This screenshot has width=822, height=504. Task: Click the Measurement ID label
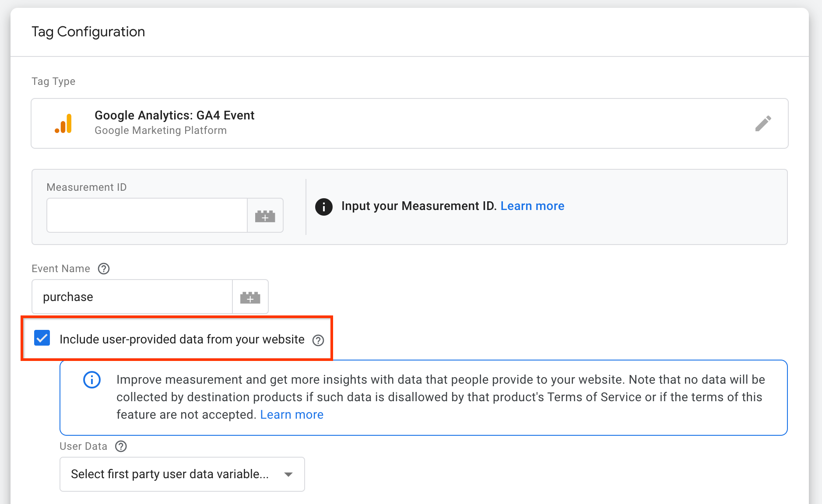click(87, 187)
